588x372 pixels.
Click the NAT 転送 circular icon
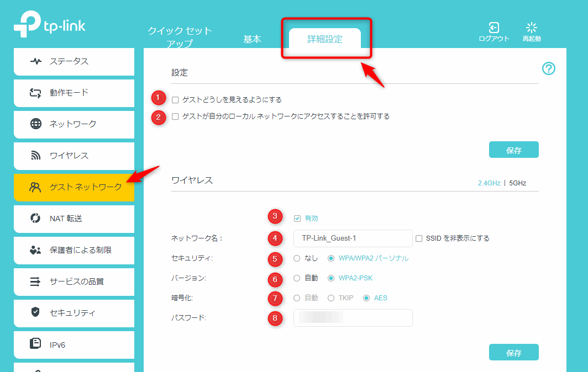tap(35, 218)
